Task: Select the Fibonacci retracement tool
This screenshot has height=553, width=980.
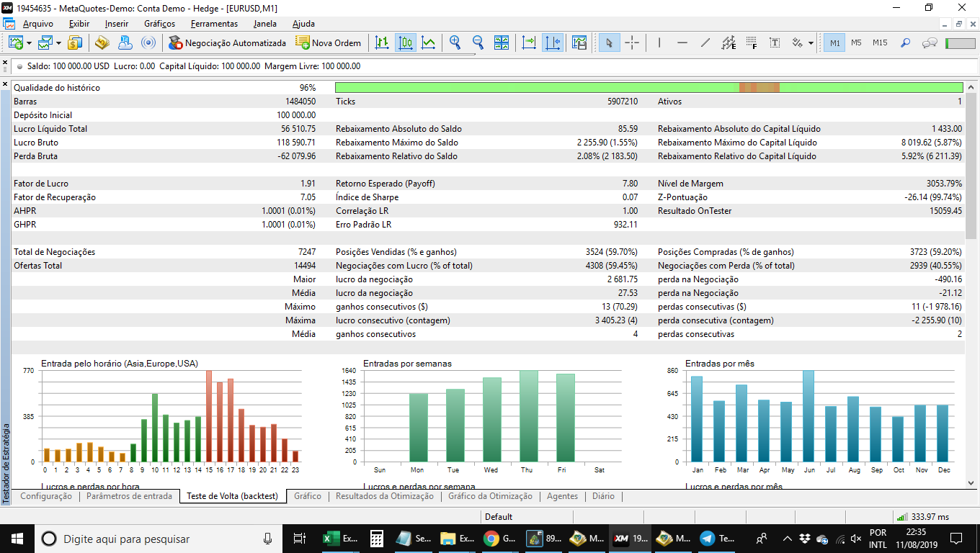Action: [752, 42]
